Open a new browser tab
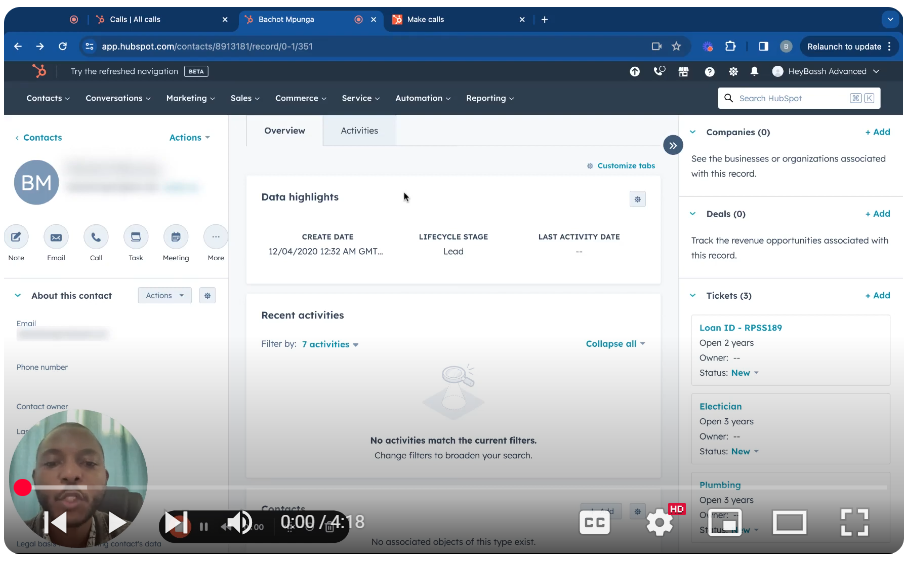Viewport: 916px width, 568px height. point(544,19)
